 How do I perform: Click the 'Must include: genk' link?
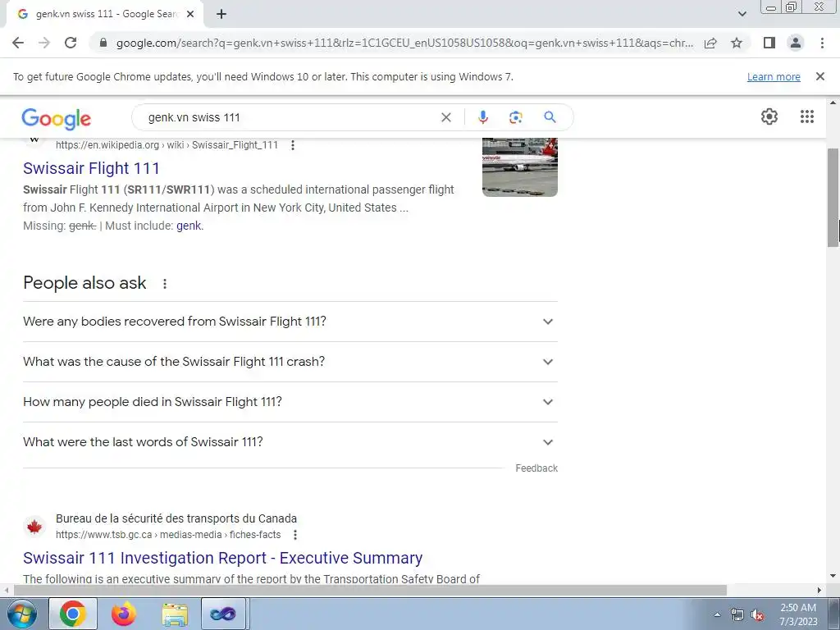[x=189, y=226]
